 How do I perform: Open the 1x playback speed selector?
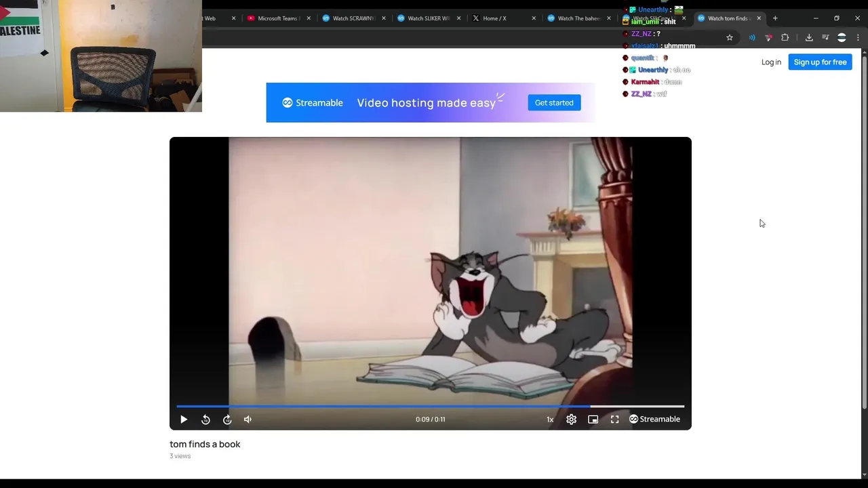click(550, 420)
